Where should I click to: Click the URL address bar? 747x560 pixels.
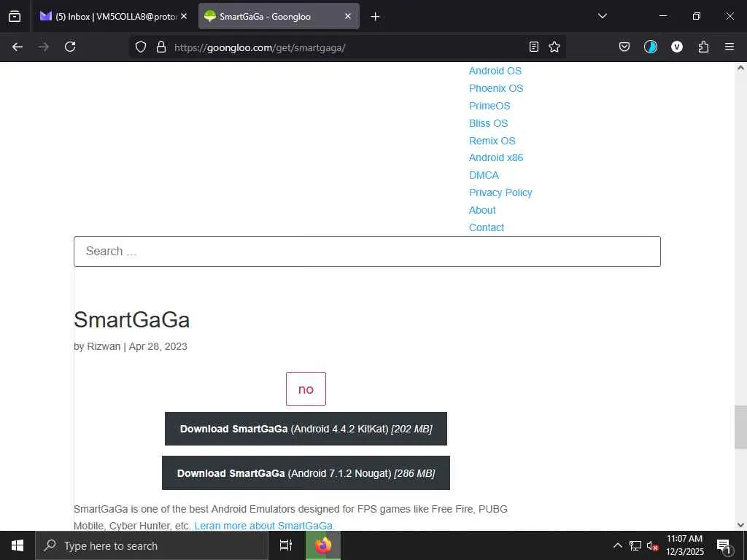348,47
